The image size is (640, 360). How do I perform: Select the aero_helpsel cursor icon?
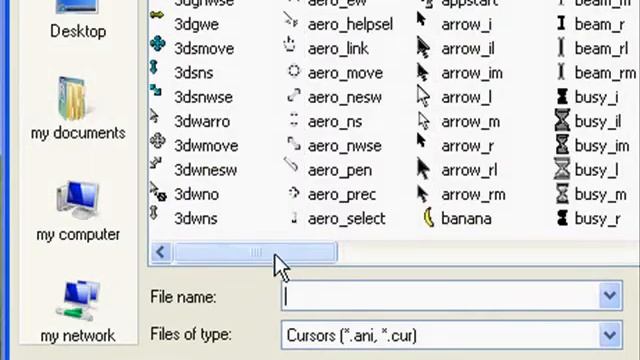coord(291,19)
